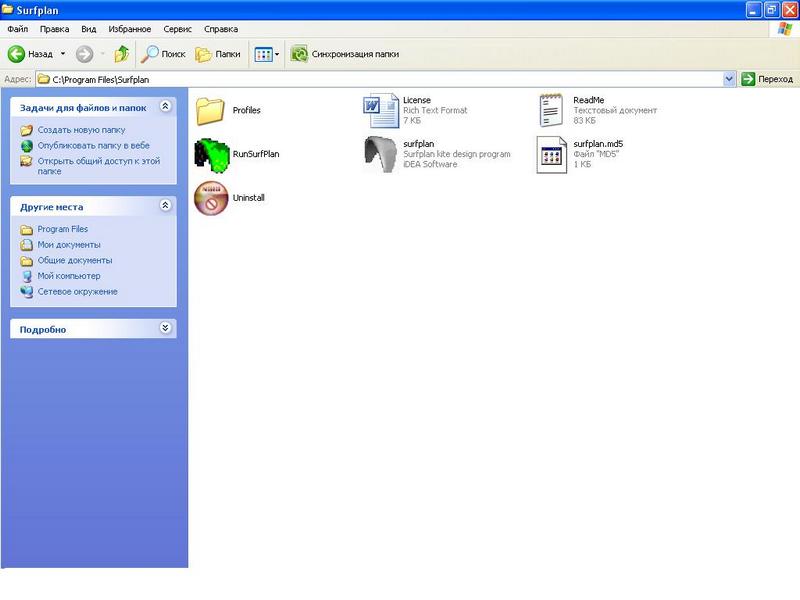Open the License rich text file

382,110
